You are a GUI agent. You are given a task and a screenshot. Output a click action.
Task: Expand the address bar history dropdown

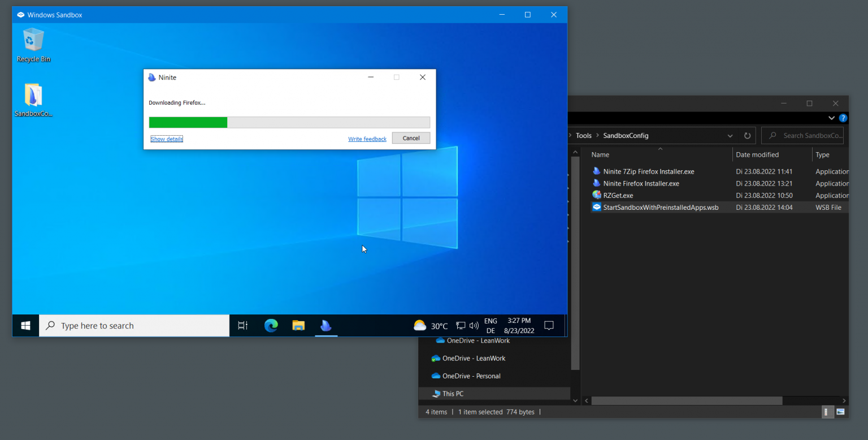[x=730, y=136]
